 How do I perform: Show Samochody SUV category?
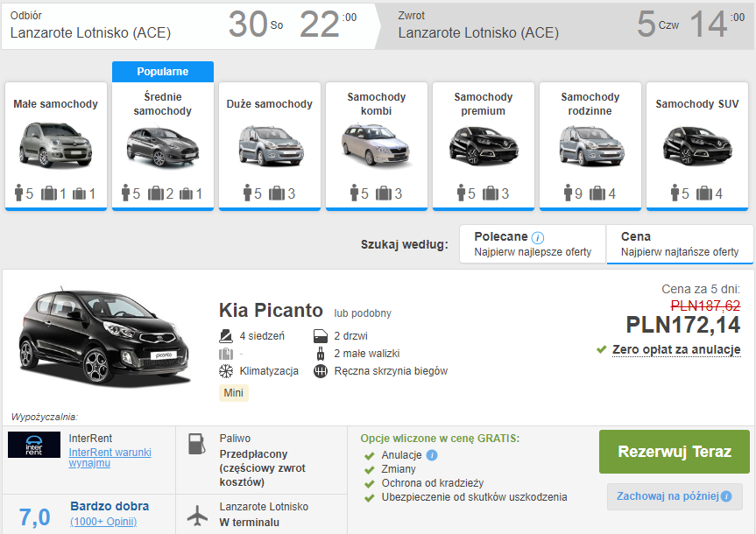point(697,146)
